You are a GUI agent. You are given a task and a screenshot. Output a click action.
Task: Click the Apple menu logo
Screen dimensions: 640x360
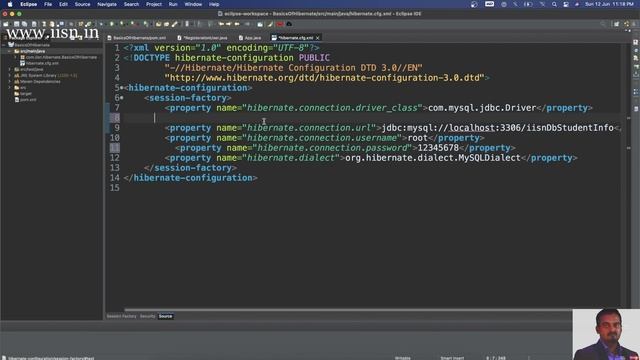pos(9,4)
